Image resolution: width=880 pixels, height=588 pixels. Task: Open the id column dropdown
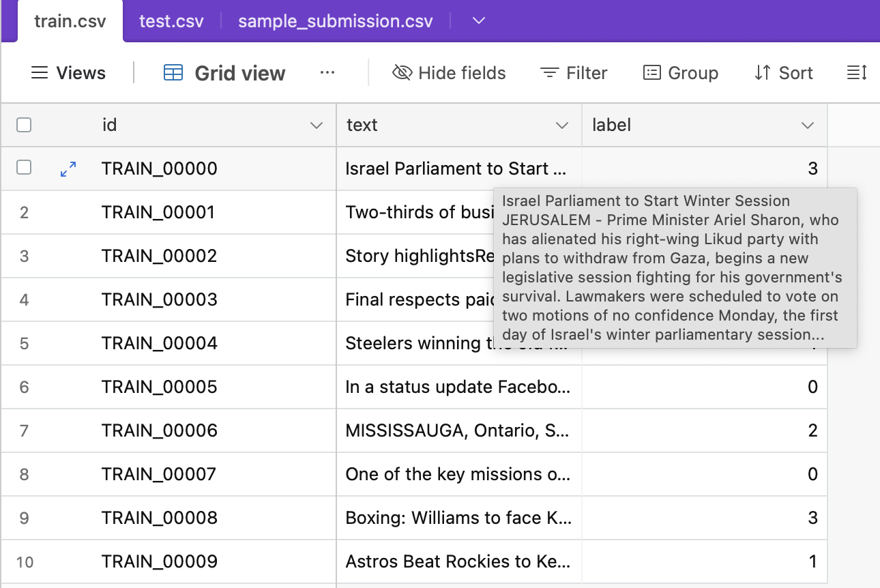click(316, 126)
